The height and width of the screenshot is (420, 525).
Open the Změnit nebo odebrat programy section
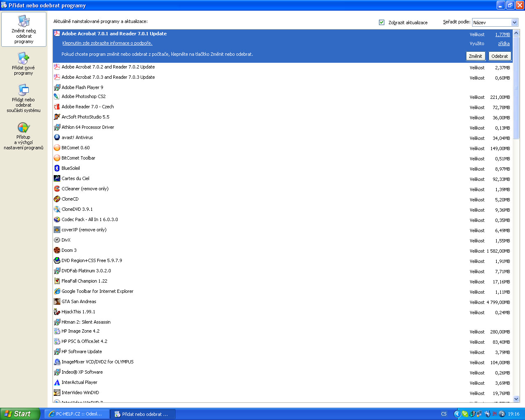click(x=24, y=30)
